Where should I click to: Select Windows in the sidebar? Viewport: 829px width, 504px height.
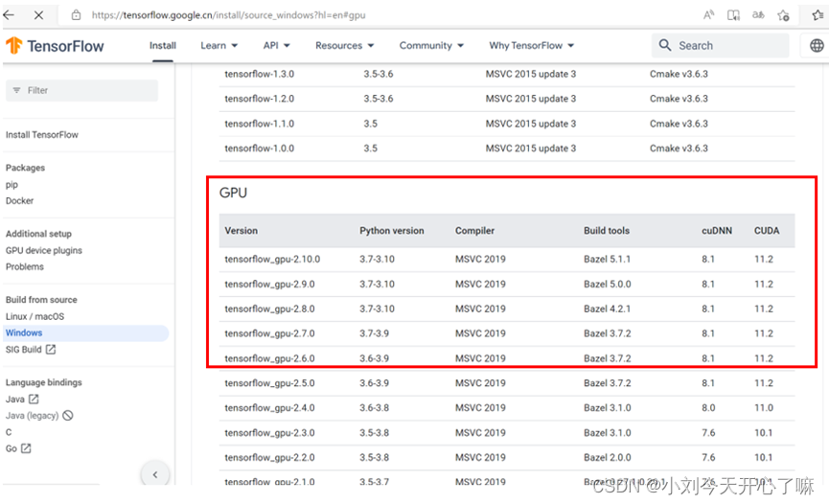coord(85,332)
